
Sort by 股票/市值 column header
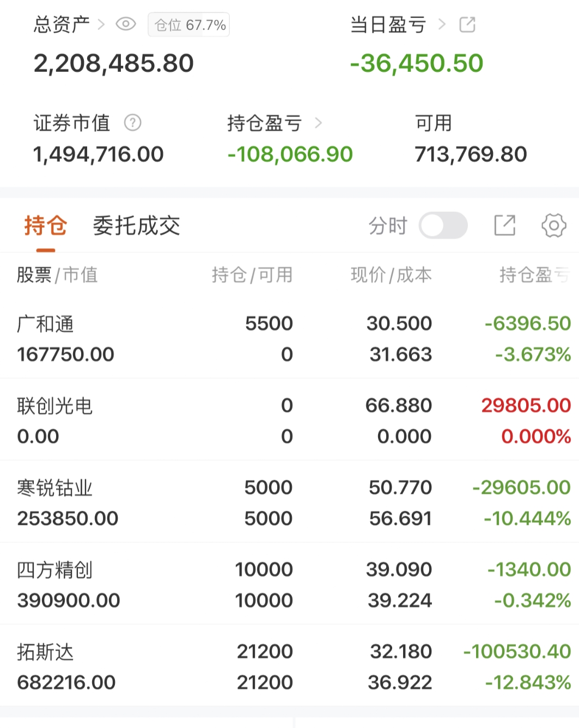[x=57, y=275]
